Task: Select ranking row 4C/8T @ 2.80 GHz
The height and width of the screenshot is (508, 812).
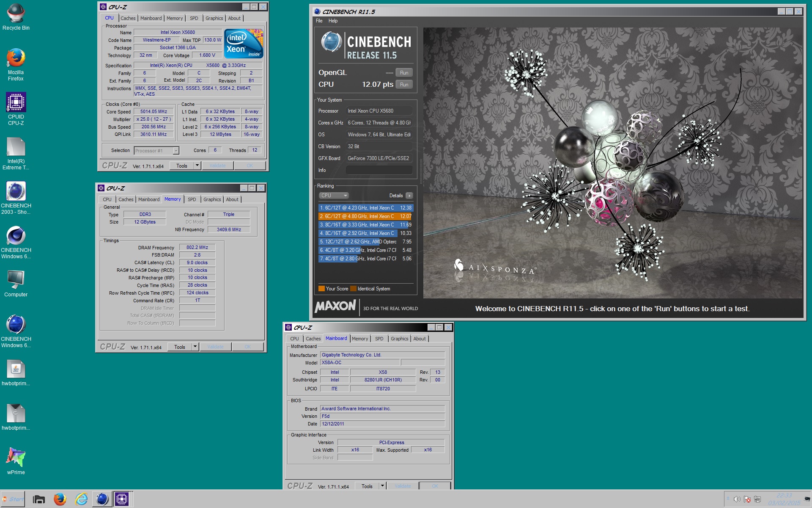Action: (365, 259)
